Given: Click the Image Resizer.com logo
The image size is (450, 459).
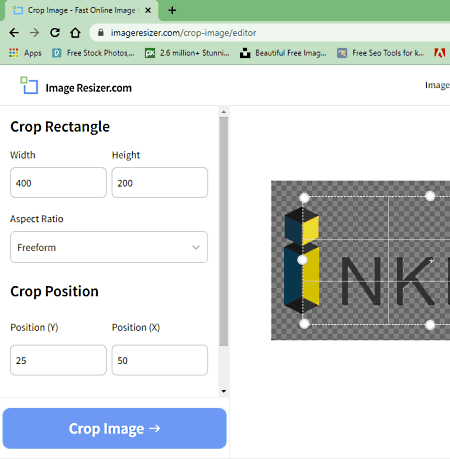Looking at the screenshot, I should [29, 85].
